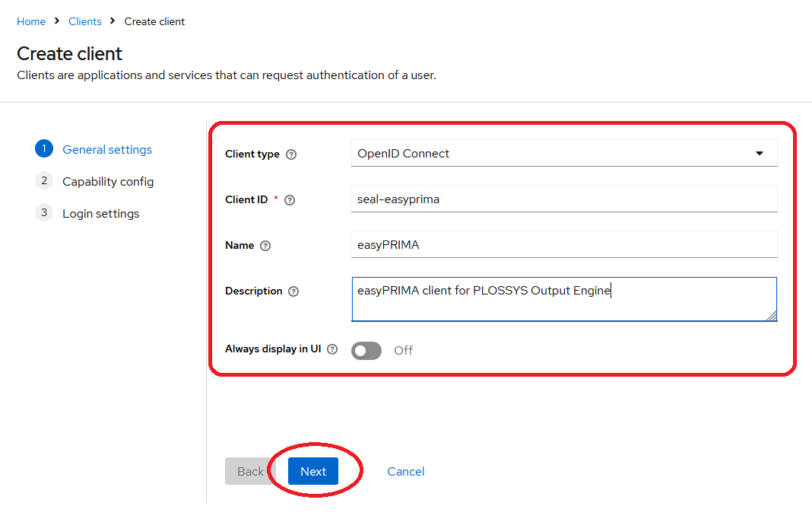812x519 pixels.
Task: Click the Client ID help icon
Action: 290,199
